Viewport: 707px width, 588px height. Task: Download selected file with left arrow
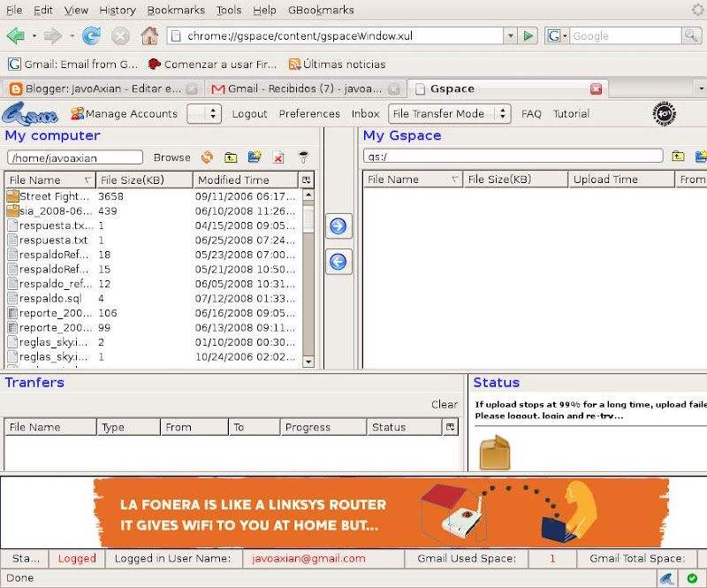tap(338, 262)
